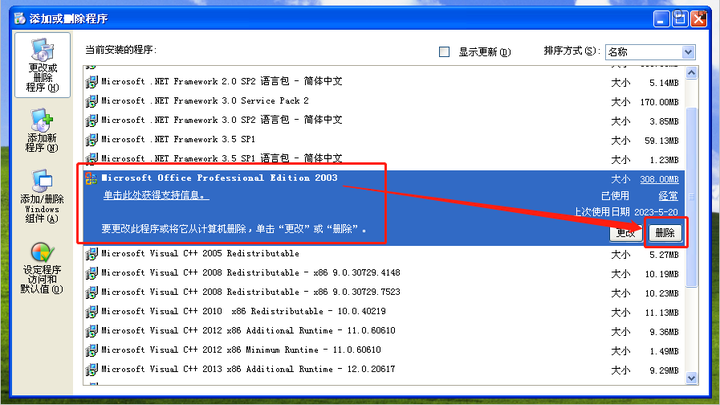Click the 11.13MB size value
720x405 pixels.
(x=662, y=313)
